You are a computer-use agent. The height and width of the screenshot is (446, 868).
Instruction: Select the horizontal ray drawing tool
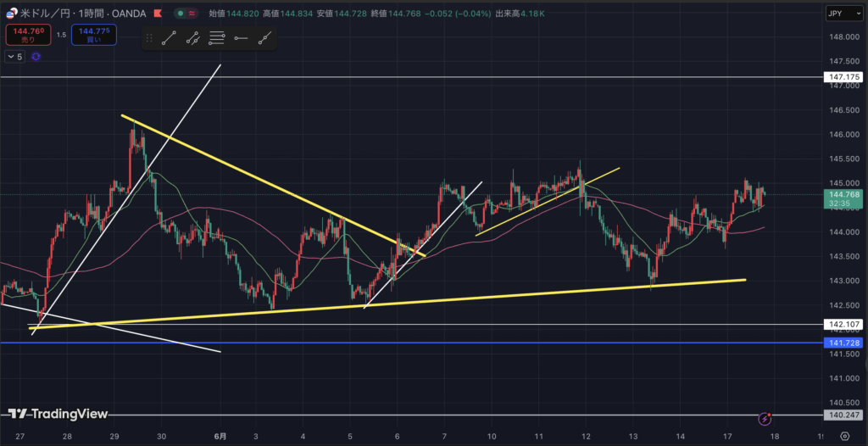click(x=241, y=38)
